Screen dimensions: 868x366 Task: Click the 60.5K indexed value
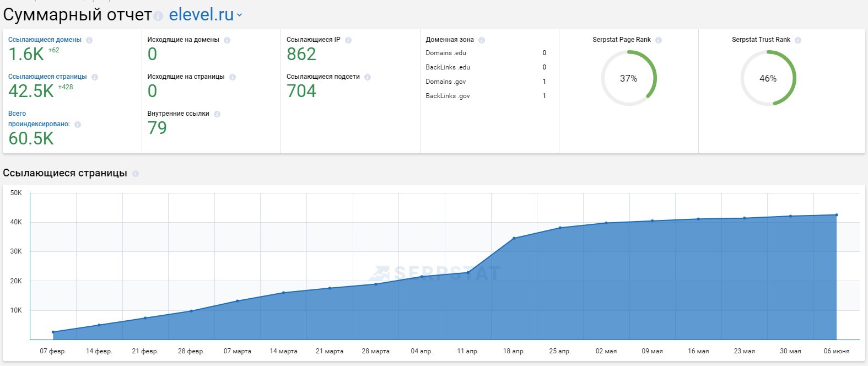(31, 138)
